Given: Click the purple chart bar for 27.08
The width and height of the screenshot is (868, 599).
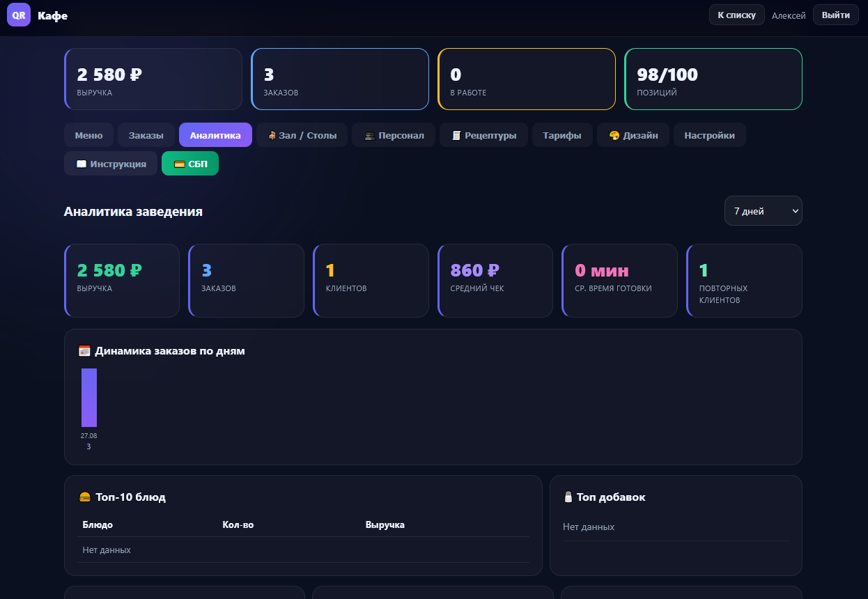Looking at the screenshot, I should tap(89, 398).
